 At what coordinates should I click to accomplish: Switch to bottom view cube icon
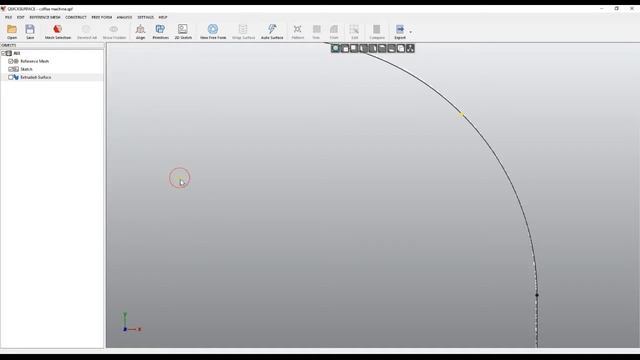392,49
